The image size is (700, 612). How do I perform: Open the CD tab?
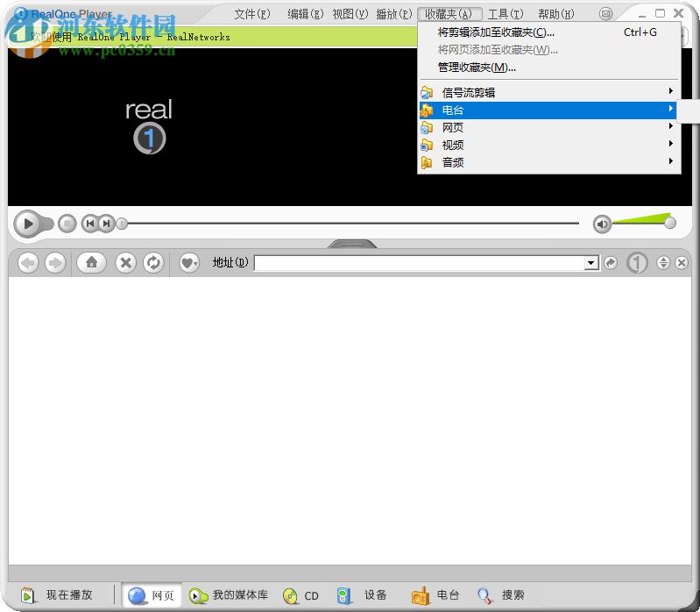click(x=301, y=595)
